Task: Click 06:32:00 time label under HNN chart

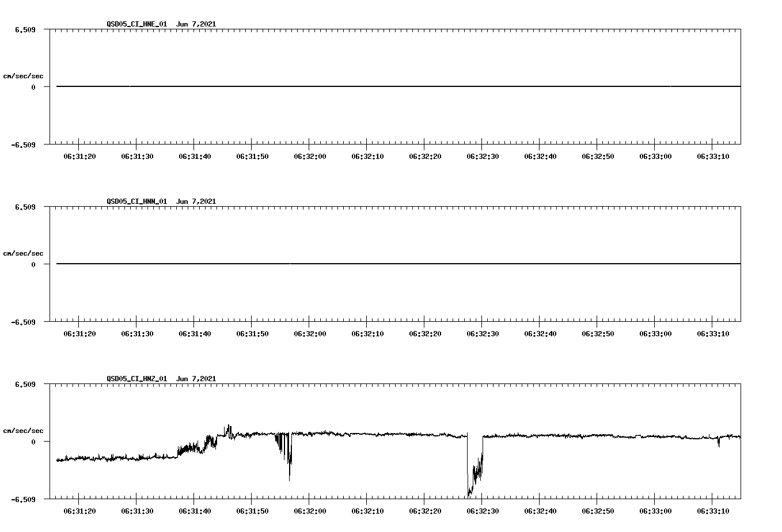Action: (310, 334)
